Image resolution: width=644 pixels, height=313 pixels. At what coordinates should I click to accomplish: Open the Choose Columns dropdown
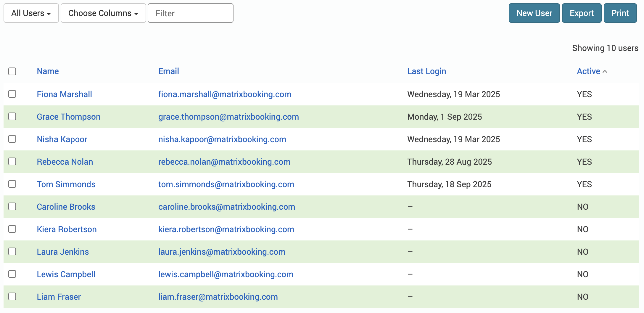click(103, 13)
